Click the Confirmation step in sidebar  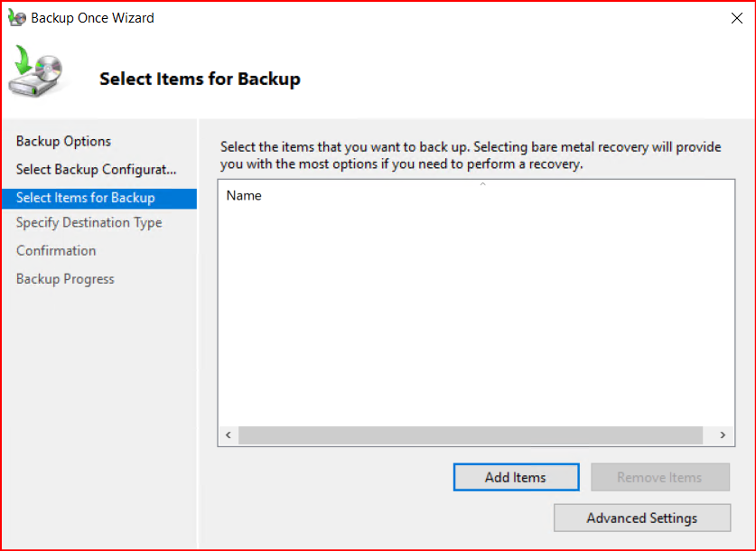pos(56,250)
